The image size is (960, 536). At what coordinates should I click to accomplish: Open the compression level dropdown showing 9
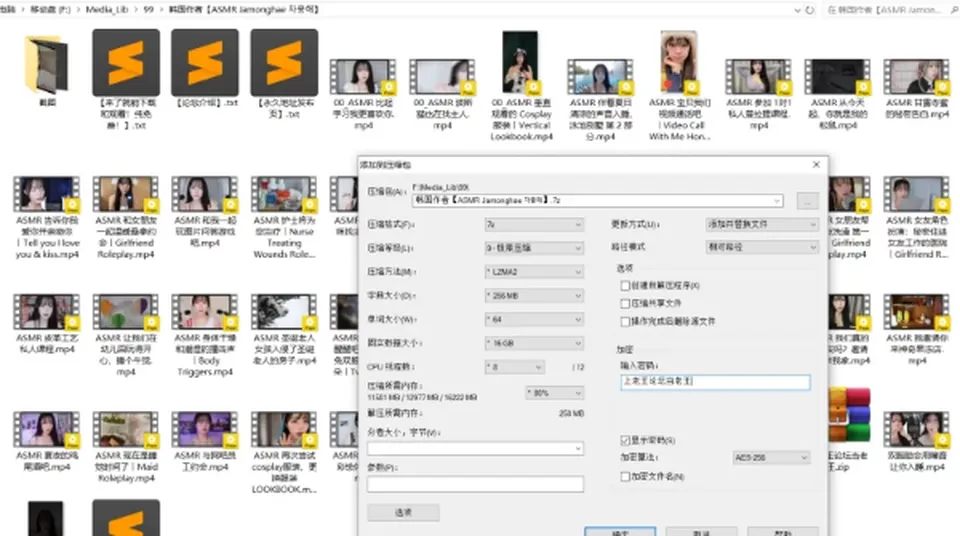click(x=534, y=248)
